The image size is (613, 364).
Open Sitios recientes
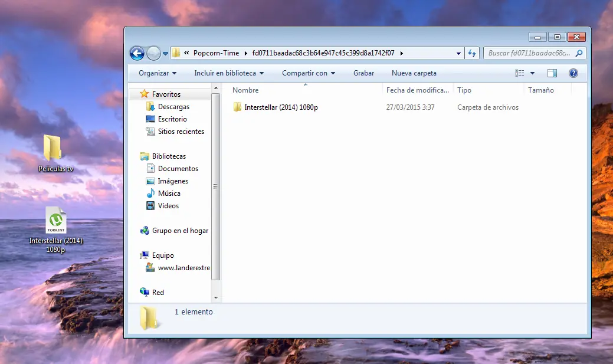coord(181,132)
